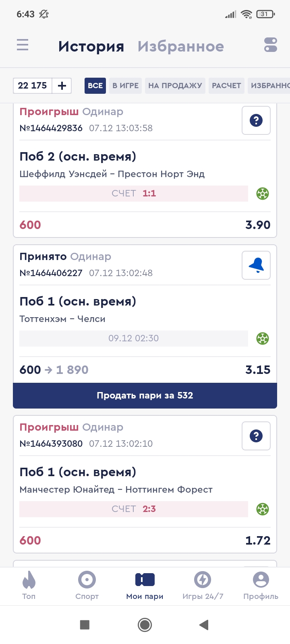This screenshot has height=644, width=290.
Task: Toggle the view switch icon in header
Action: point(271,45)
